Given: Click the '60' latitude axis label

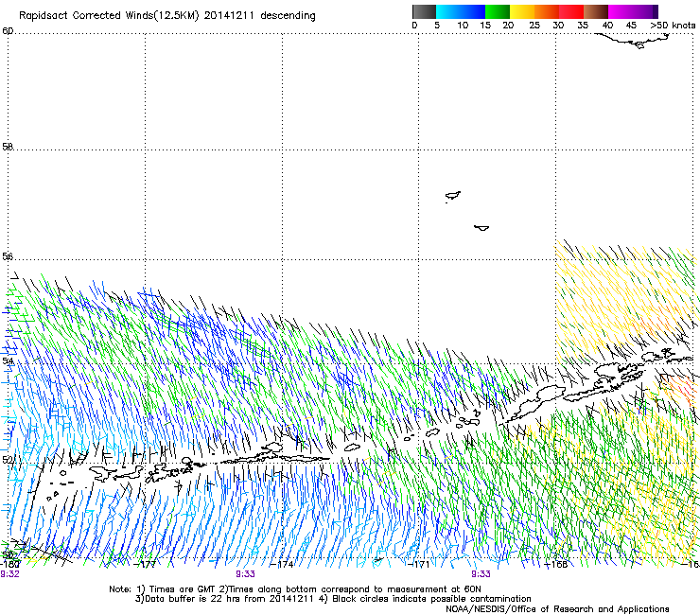Looking at the screenshot, I should pos(8,31).
